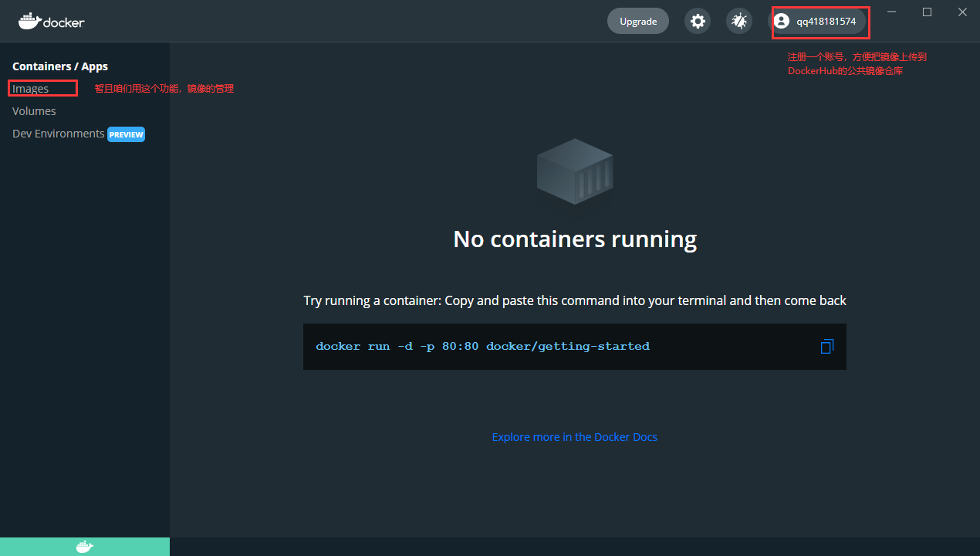Viewport: 980px width, 556px height.
Task: Click the No containers running heading
Action: click(x=575, y=239)
